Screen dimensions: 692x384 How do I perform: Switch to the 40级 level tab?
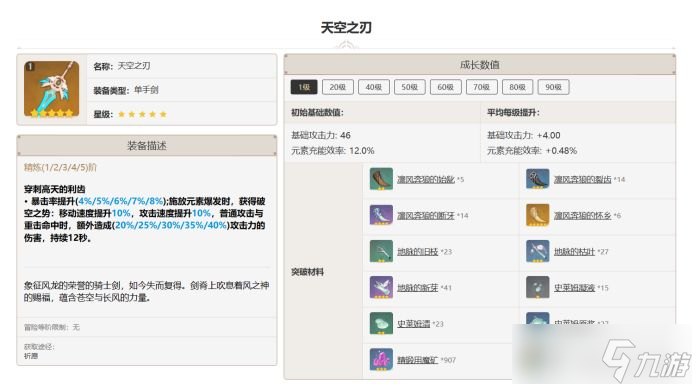coord(374,87)
